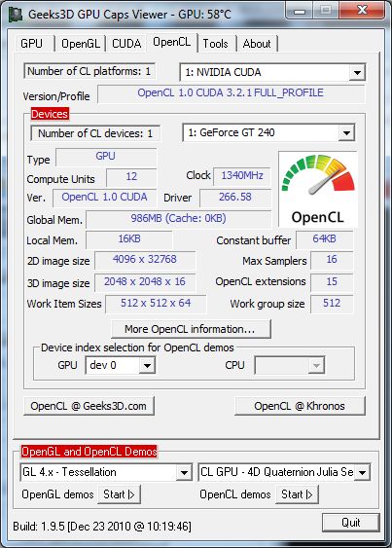The image size is (392, 548).
Task: Click Local Mem. value 16KB
Action: (x=129, y=239)
